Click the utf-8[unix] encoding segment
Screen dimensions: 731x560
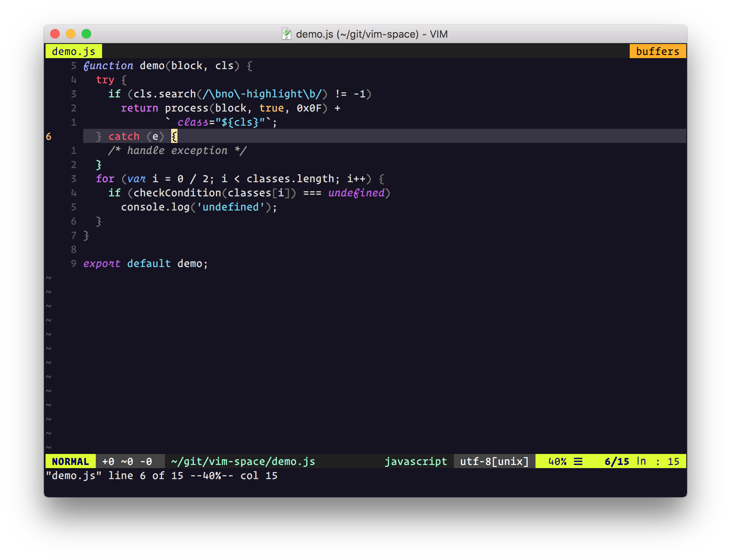pos(494,461)
